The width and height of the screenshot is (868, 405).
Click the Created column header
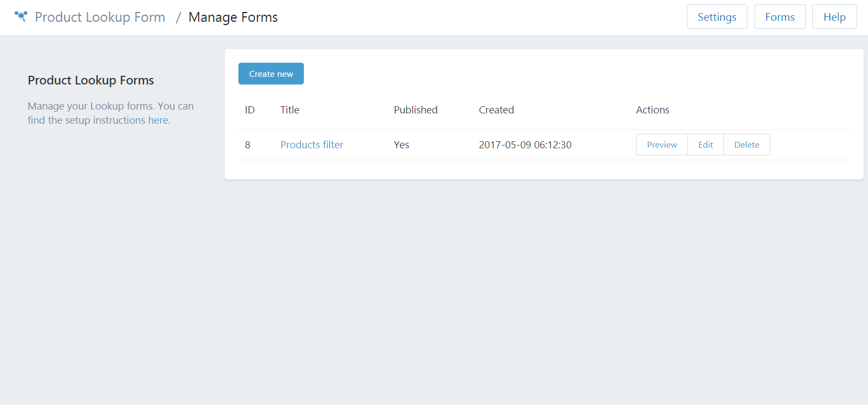pos(496,110)
